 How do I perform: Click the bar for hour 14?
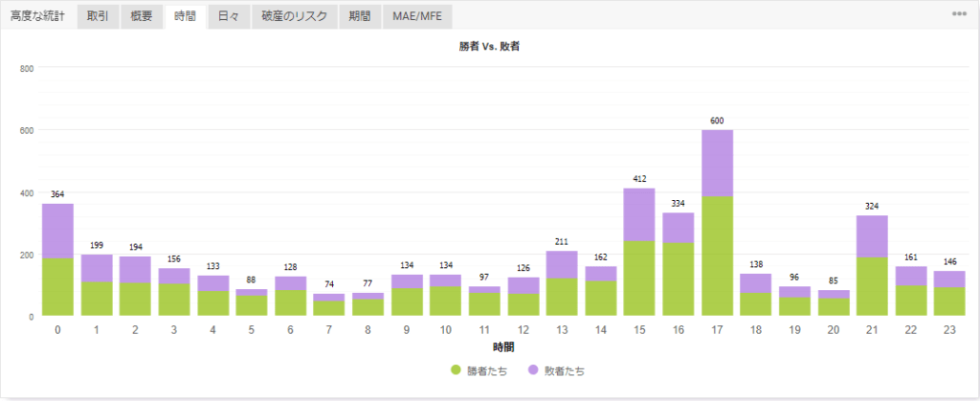[x=601, y=291]
